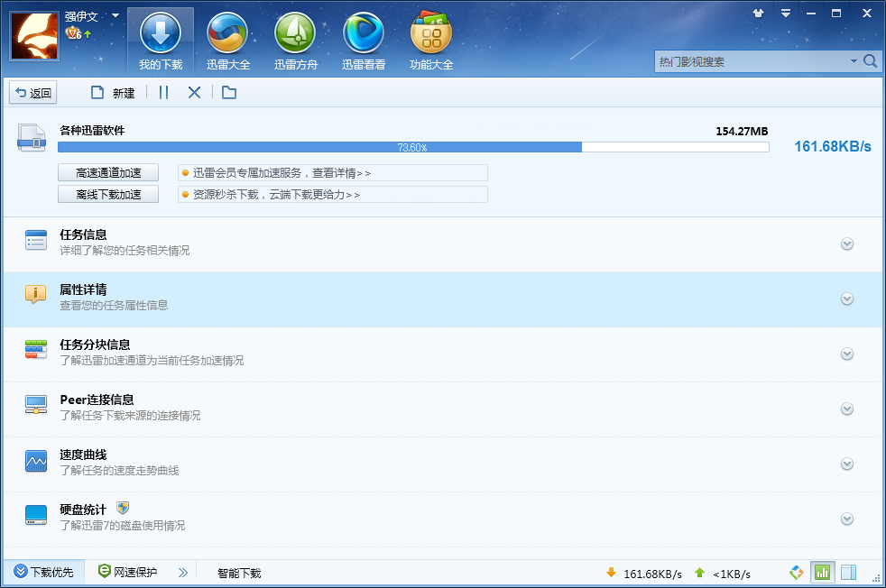Delete the task with X icon

(x=194, y=93)
